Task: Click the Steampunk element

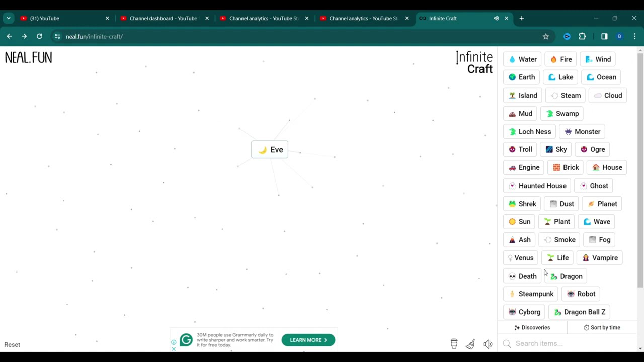Action: pos(531,294)
